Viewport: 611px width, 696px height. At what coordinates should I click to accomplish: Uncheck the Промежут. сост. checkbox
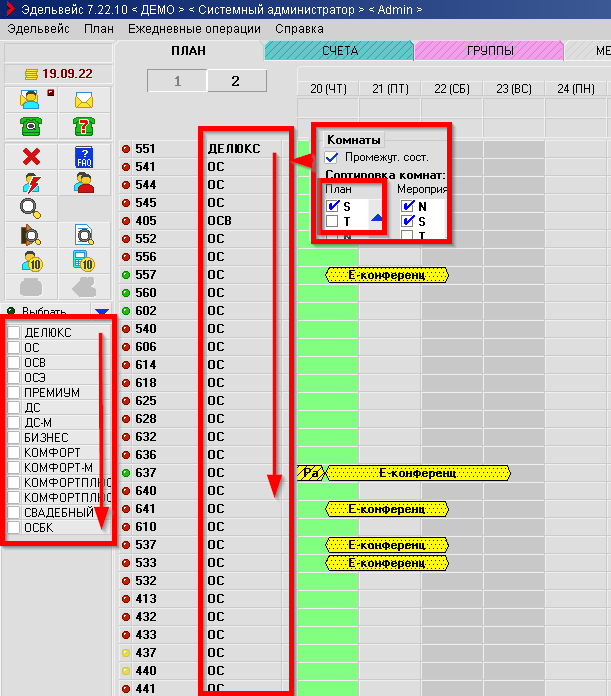click(332, 157)
